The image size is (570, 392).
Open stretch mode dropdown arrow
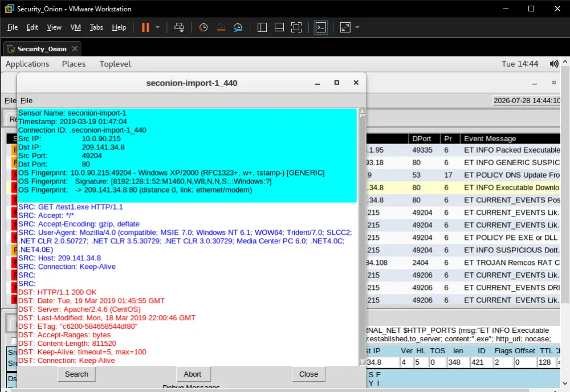(357, 27)
